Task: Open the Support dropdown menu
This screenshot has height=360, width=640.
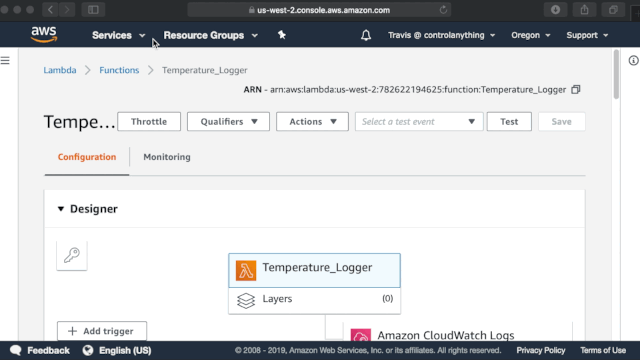Action: click(x=587, y=35)
